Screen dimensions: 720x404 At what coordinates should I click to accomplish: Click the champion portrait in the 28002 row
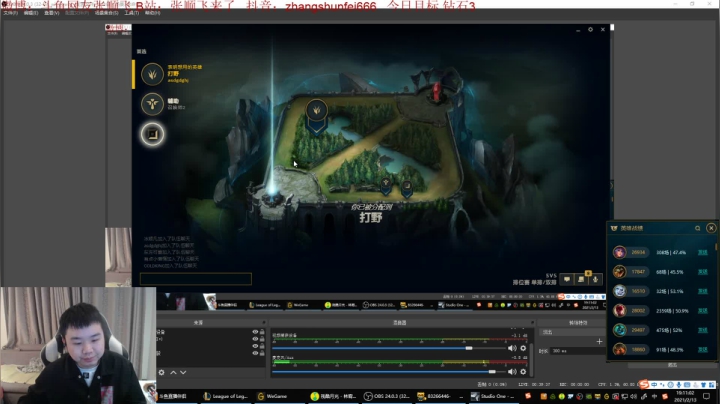[619, 311]
